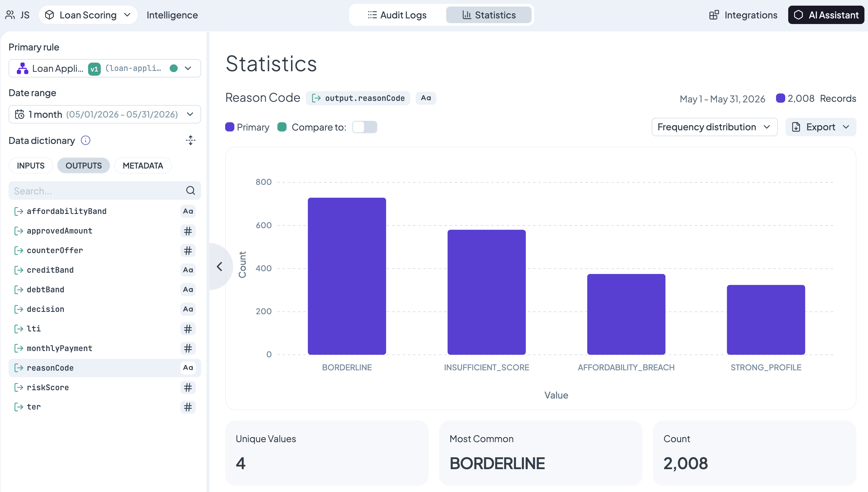The height and width of the screenshot is (492, 868).
Task: Click the Data dictionary info icon
Action: click(x=85, y=140)
